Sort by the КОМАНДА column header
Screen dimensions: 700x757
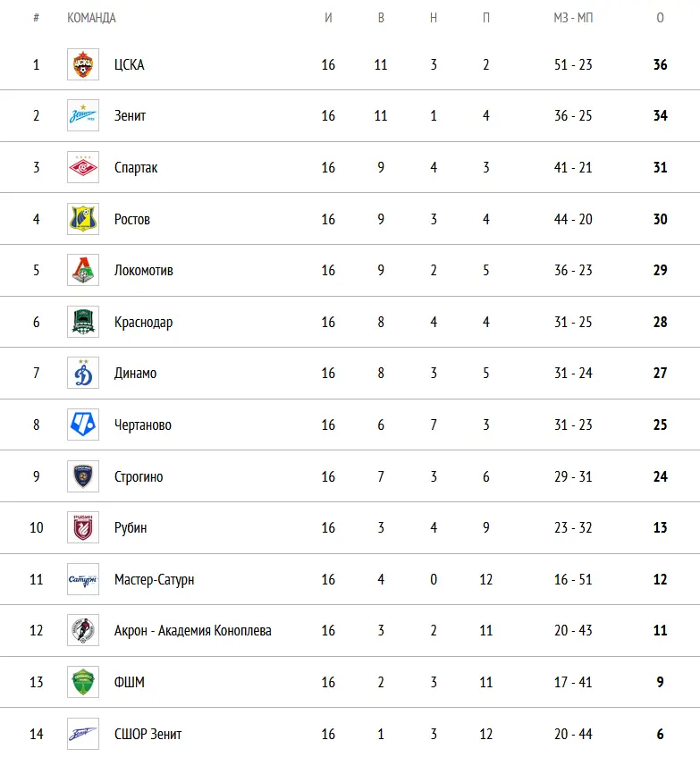91,18
